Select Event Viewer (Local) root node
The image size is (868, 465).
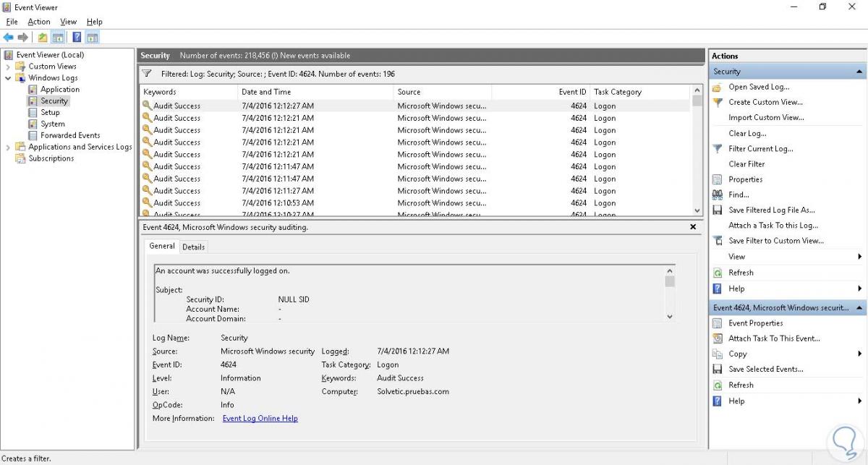click(x=50, y=55)
